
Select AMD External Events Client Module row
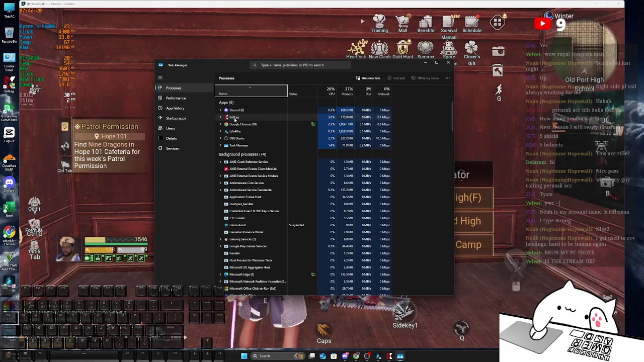[303, 169]
